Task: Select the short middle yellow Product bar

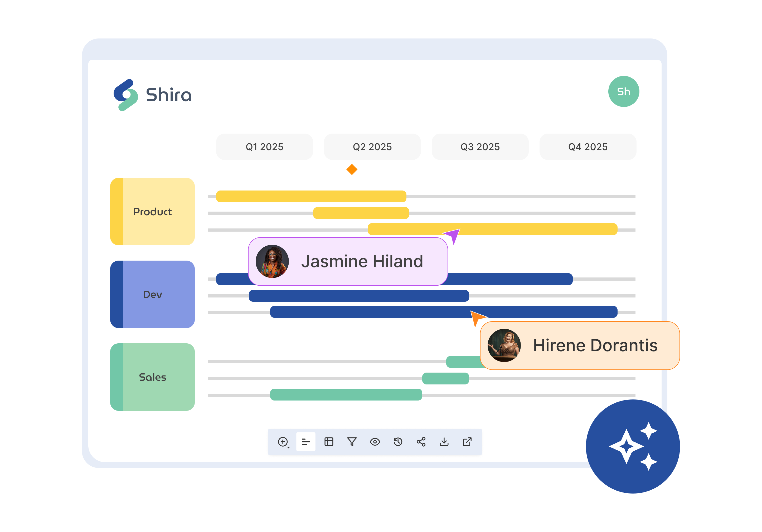Action: tap(361, 213)
